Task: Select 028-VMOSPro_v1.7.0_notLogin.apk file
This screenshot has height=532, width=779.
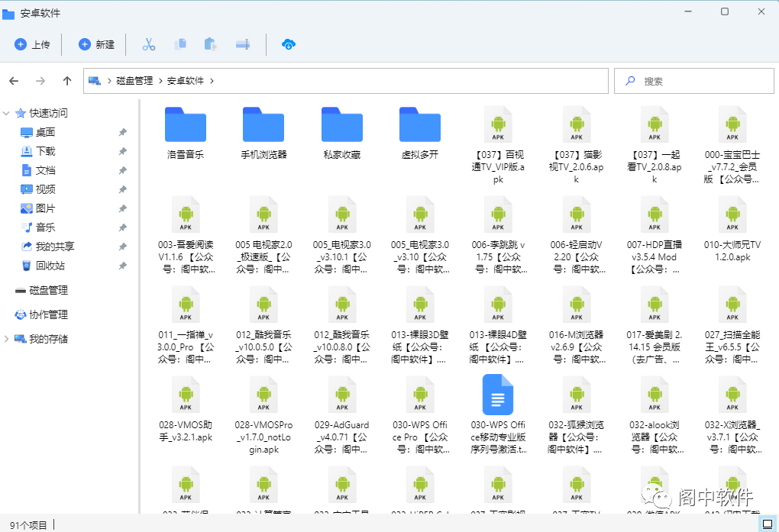Action: pos(263,416)
